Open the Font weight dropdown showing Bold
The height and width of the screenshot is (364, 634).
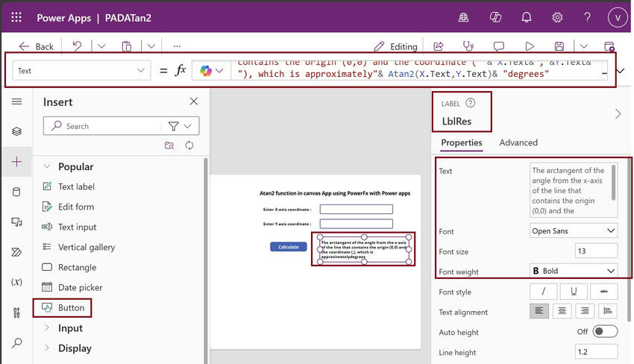coord(574,271)
